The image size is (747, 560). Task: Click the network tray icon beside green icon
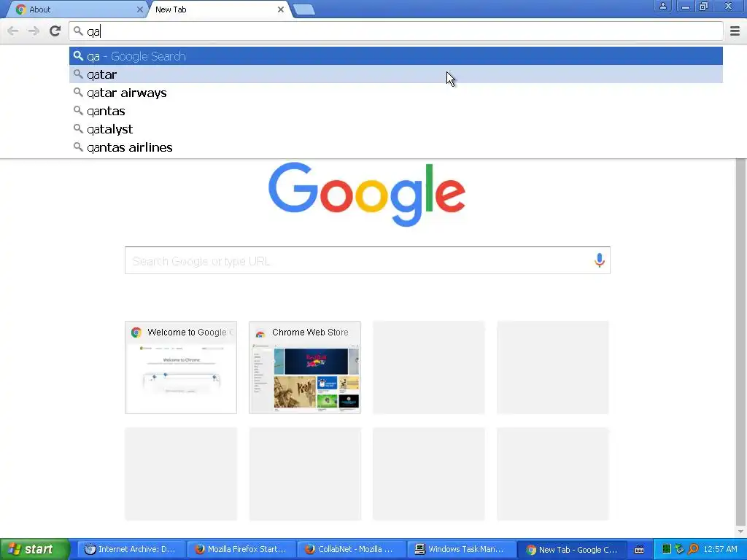(x=680, y=549)
